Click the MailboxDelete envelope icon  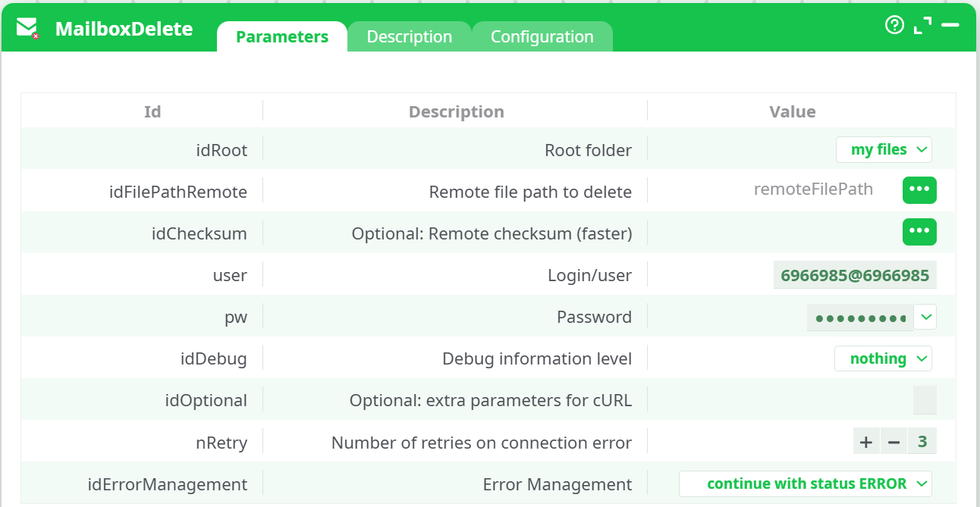(x=27, y=29)
